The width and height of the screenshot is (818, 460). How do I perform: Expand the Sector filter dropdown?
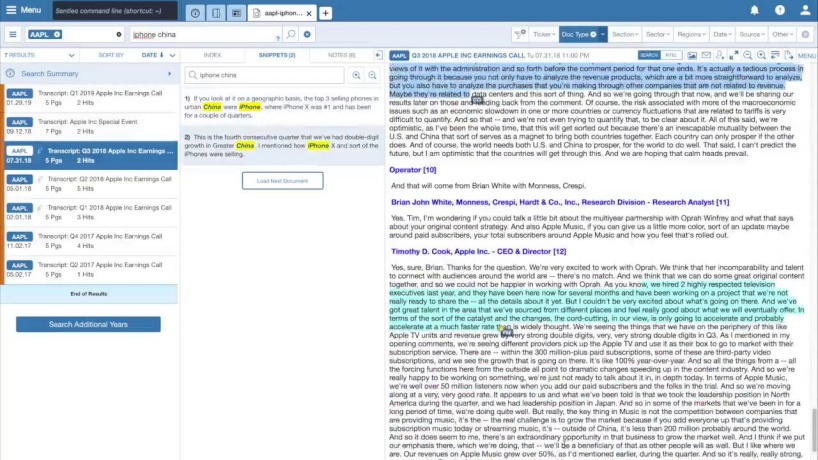pyautogui.click(x=657, y=34)
